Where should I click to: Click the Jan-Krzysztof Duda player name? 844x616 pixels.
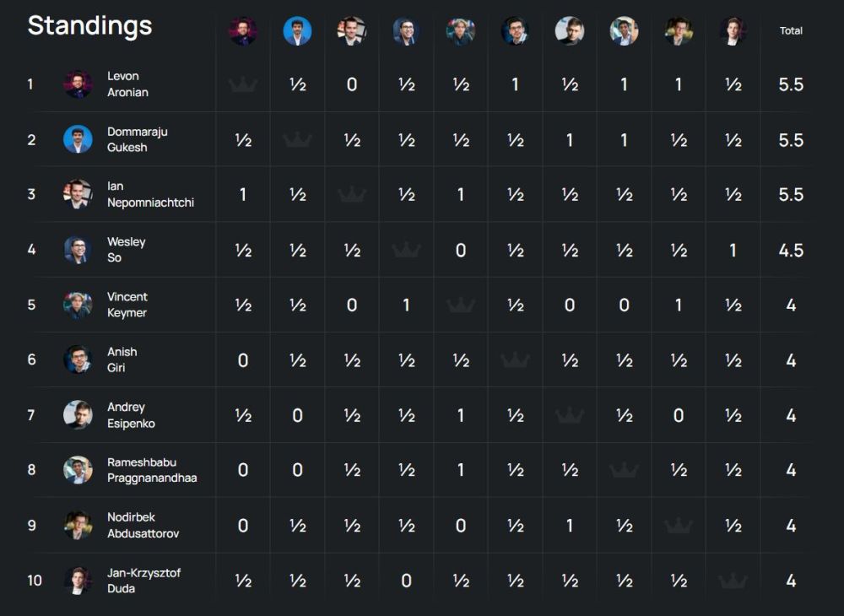click(143, 581)
